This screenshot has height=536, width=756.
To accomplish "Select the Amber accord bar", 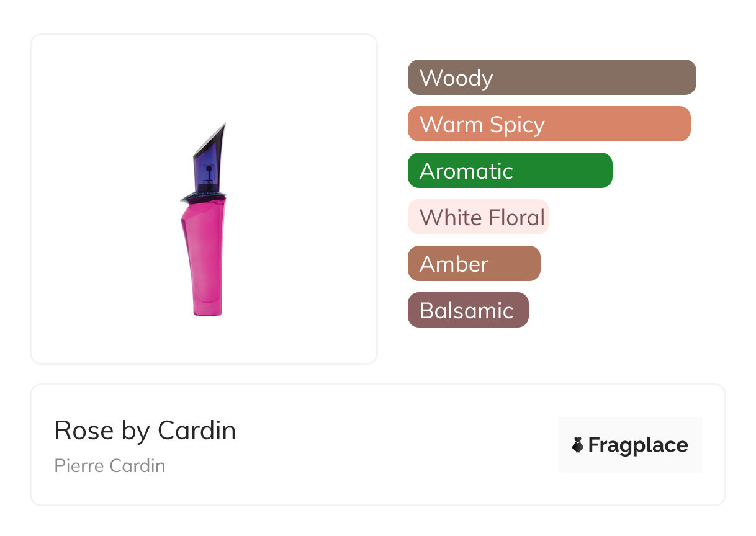I will [x=474, y=264].
